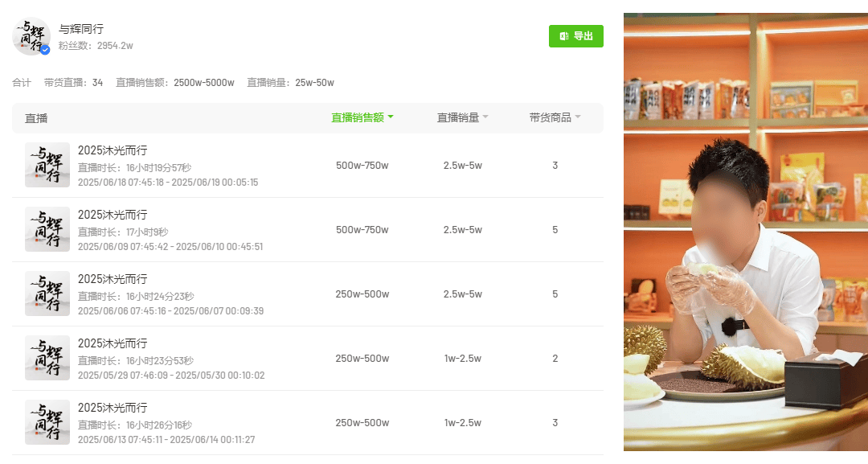Screen dimensions: 868x464
Task: Click the 导出 export button
Action: coord(575,36)
